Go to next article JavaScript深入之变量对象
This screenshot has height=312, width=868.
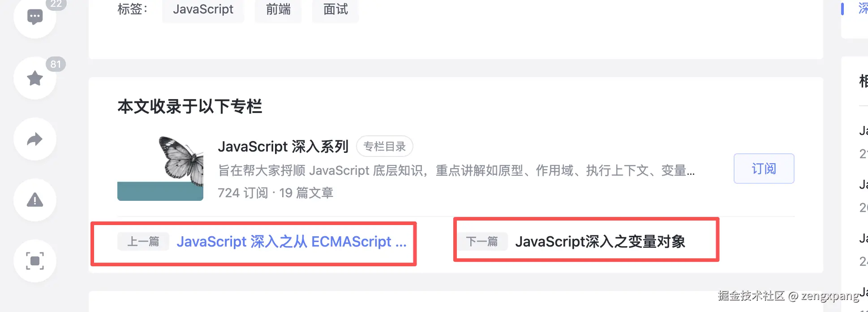(600, 242)
